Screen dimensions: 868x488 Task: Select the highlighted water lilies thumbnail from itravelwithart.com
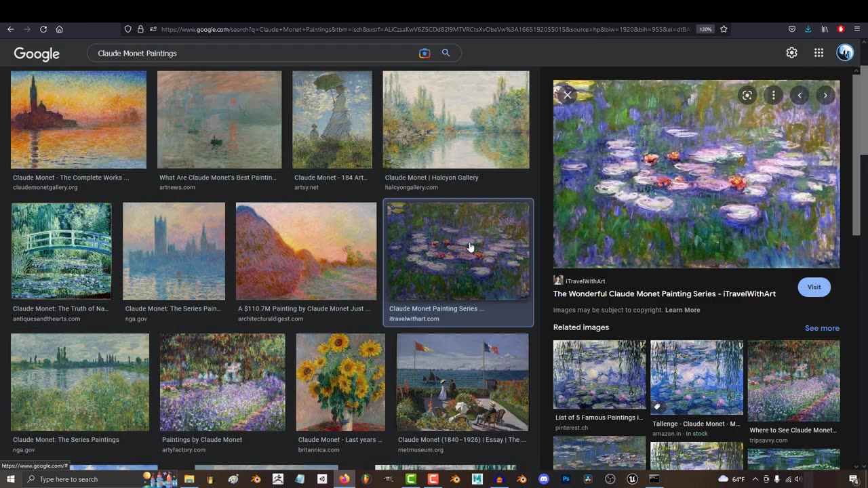458,251
